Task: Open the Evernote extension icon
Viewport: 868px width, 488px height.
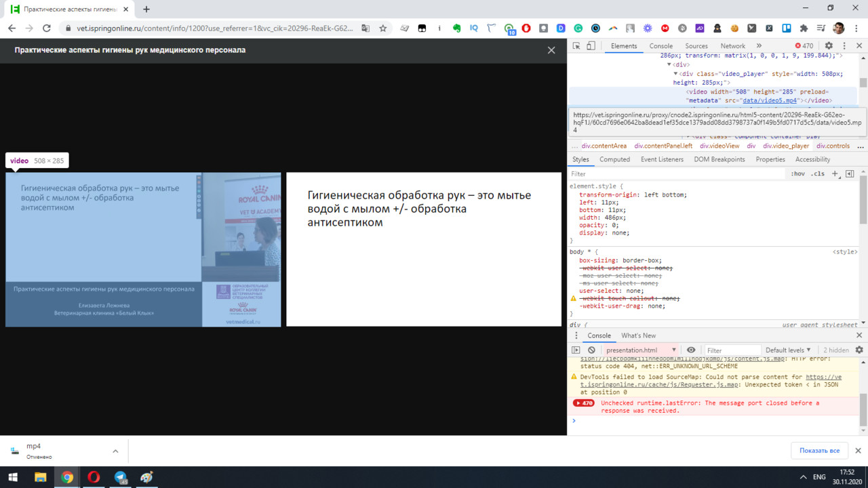Action: click(457, 28)
